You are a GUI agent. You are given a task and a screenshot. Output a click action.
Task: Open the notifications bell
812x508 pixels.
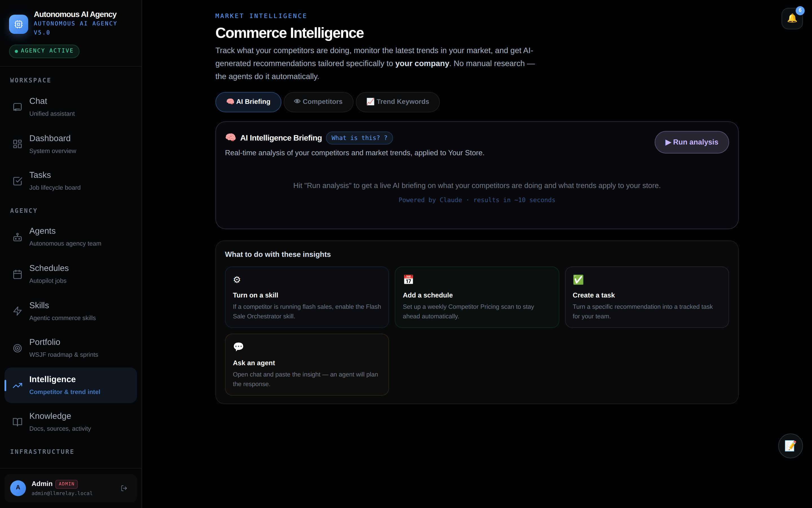792,18
